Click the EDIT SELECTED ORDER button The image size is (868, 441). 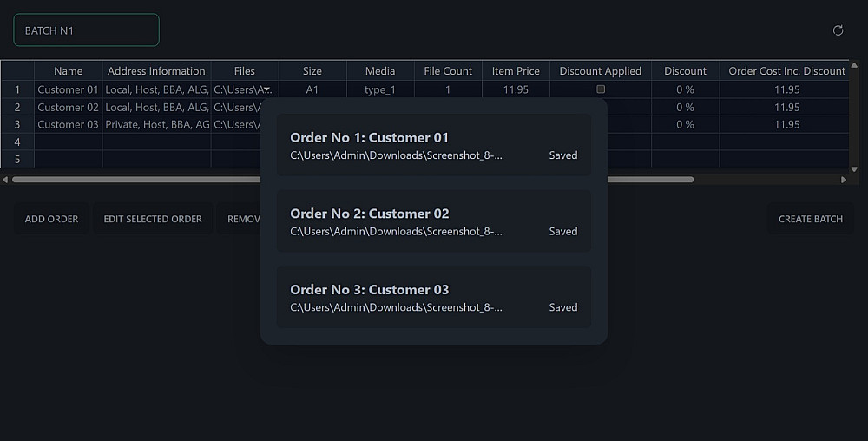153,219
